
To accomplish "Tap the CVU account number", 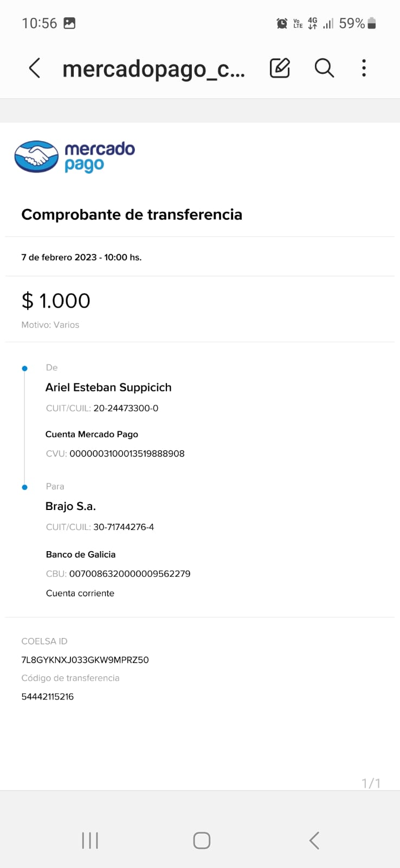I will coord(127,454).
